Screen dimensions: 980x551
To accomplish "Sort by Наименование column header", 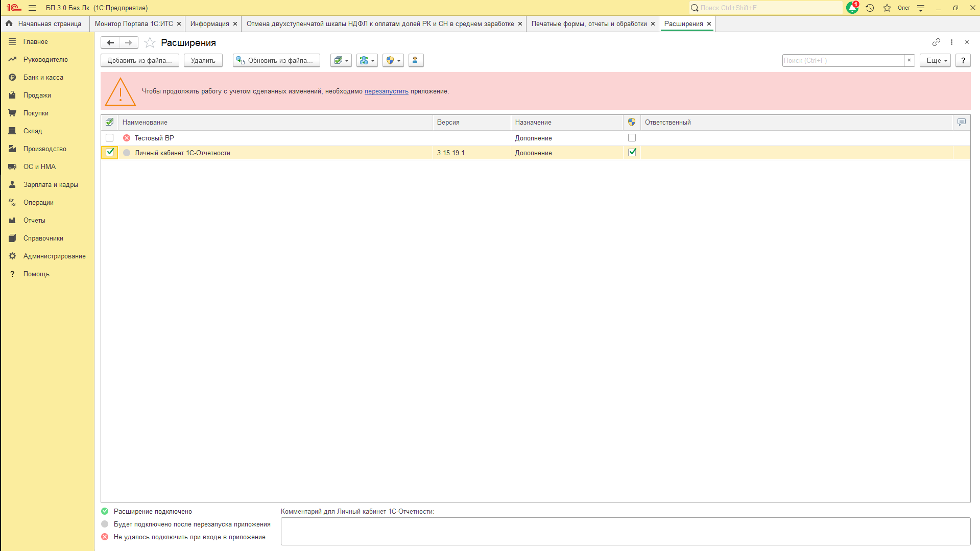I will coord(275,122).
